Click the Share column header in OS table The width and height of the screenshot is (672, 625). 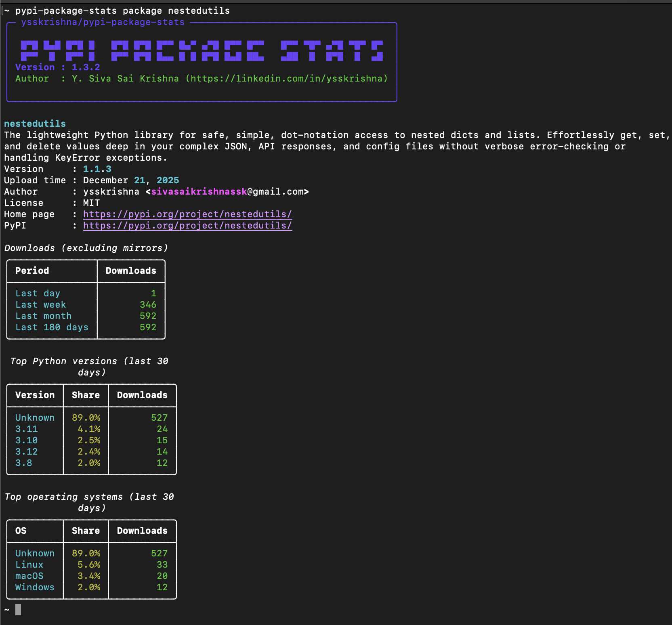(x=86, y=531)
